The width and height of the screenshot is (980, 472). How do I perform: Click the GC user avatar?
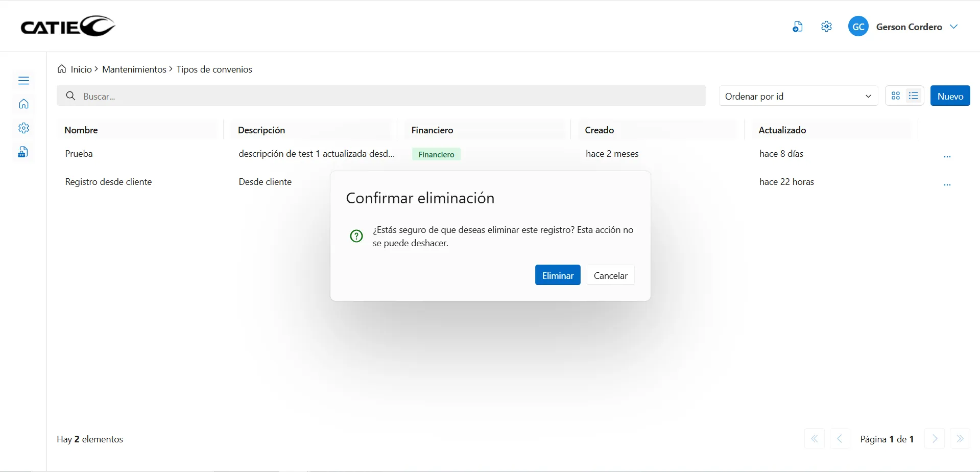tap(858, 27)
